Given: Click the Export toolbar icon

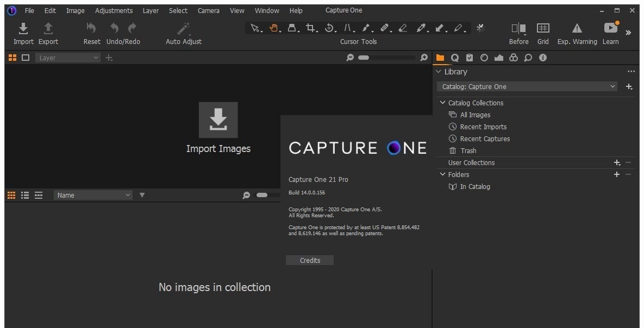Looking at the screenshot, I should click(x=48, y=28).
